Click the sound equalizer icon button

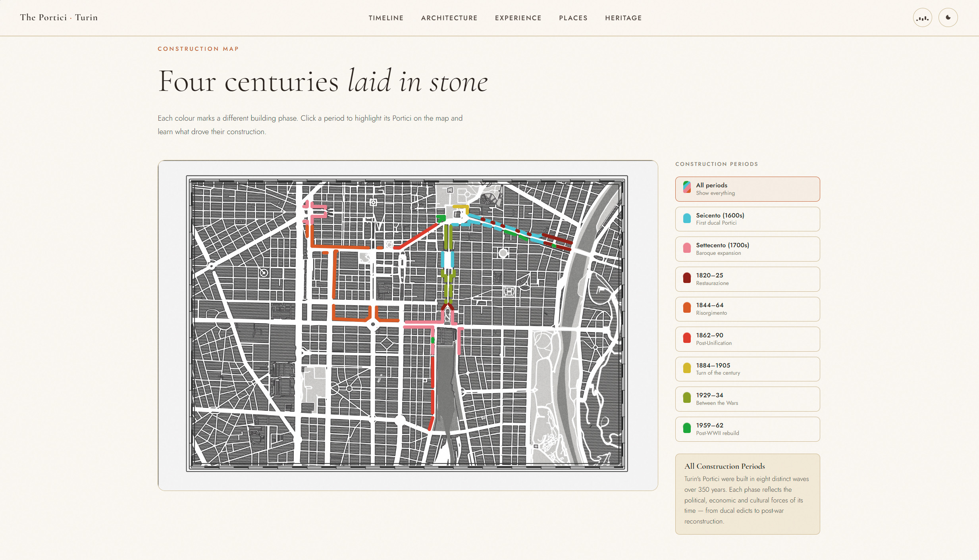click(x=922, y=18)
